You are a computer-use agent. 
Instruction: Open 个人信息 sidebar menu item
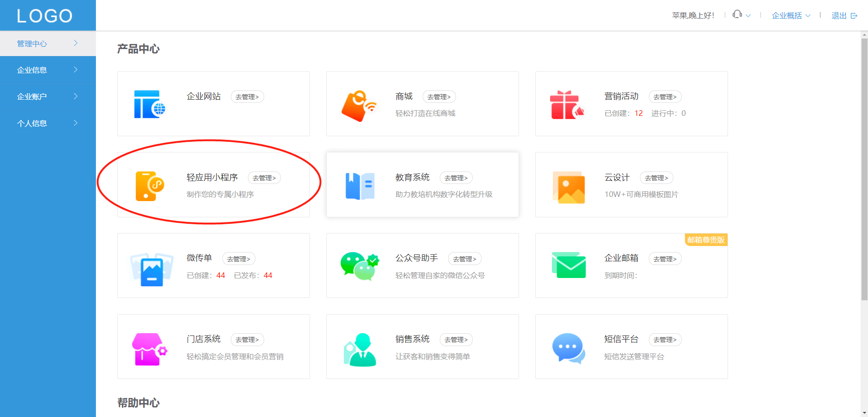(48, 123)
